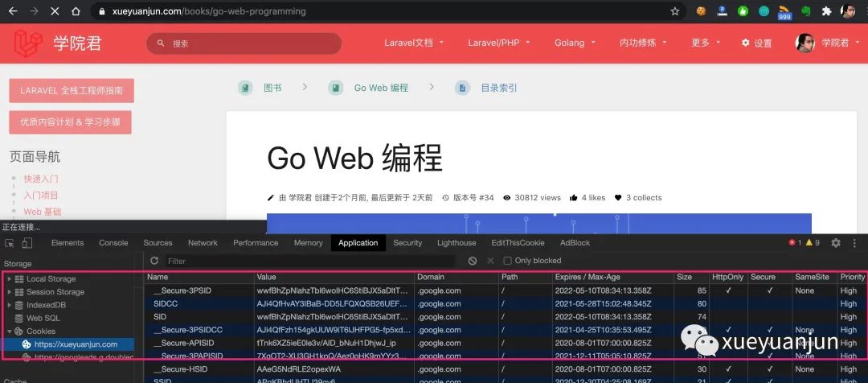Click the 学院君 user avatar in header
Viewport: 868px width, 383px height.
pyautogui.click(x=805, y=43)
